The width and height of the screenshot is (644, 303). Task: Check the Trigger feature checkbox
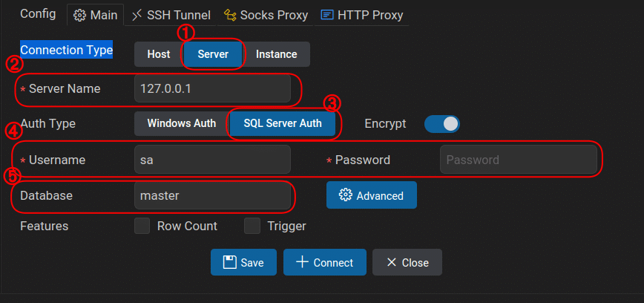[253, 226]
